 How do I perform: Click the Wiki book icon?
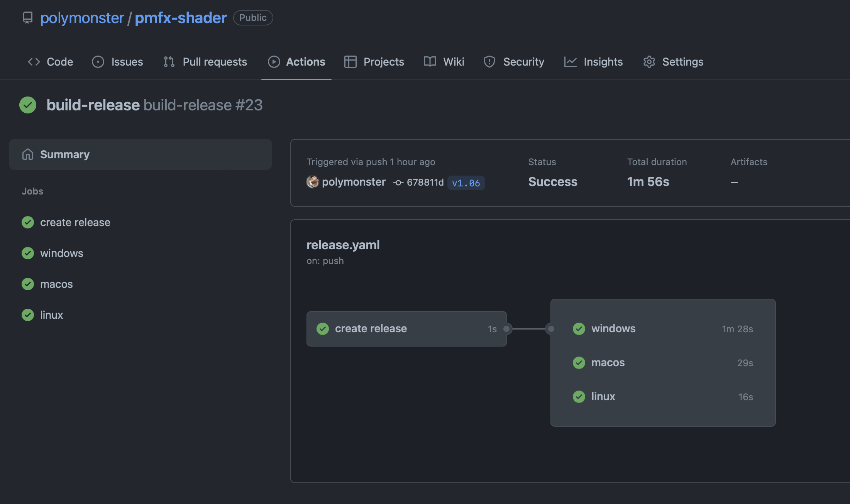(x=430, y=62)
